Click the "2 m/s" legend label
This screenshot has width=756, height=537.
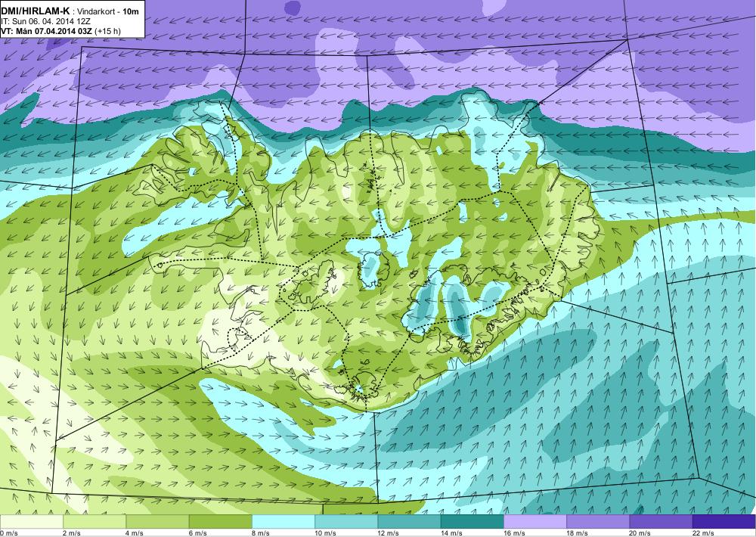72,533
